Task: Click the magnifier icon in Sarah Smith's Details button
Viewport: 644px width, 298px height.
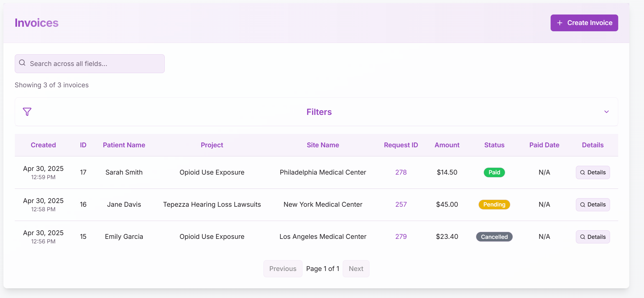Action: pyautogui.click(x=582, y=172)
